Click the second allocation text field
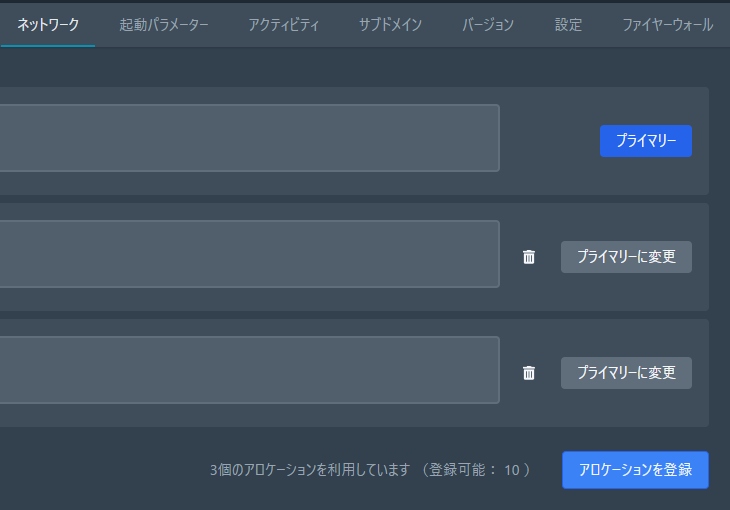This screenshot has height=510, width=730. coord(249,254)
